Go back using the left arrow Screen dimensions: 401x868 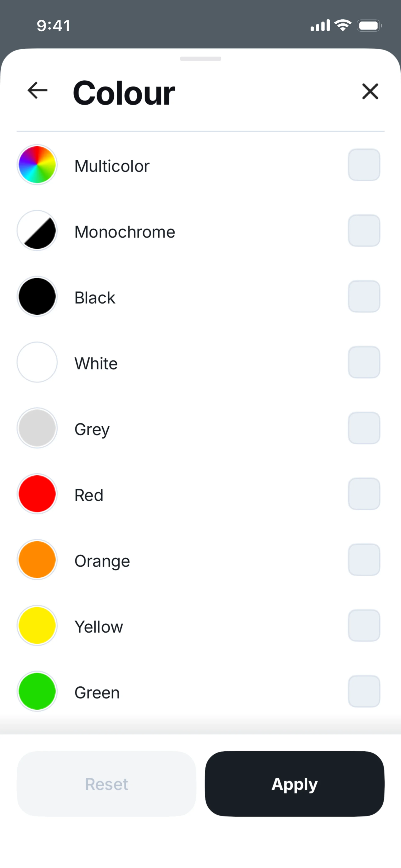(37, 91)
